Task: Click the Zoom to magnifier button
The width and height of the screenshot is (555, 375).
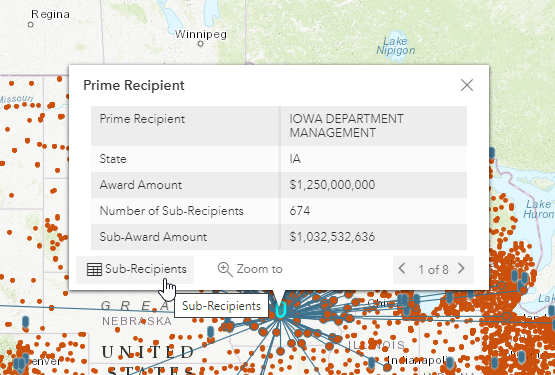Action: pyautogui.click(x=250, y=269)
